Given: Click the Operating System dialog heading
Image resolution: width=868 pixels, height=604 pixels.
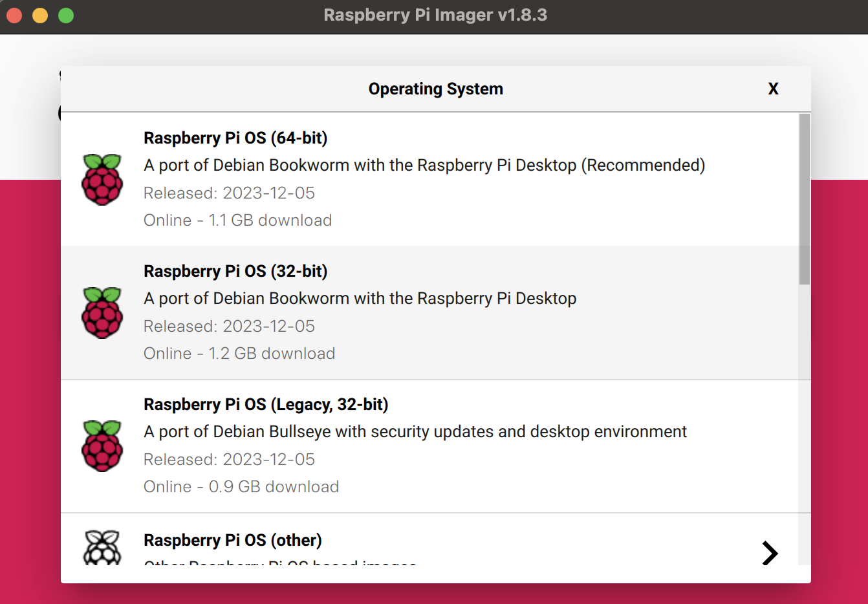Looking at the screenshot, I should pos(435,89).
